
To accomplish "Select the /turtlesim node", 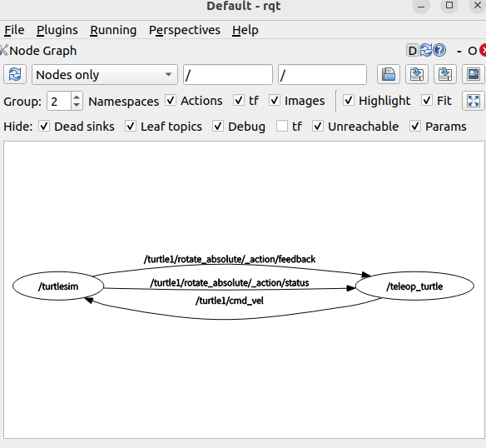I will tap(58, 286).
